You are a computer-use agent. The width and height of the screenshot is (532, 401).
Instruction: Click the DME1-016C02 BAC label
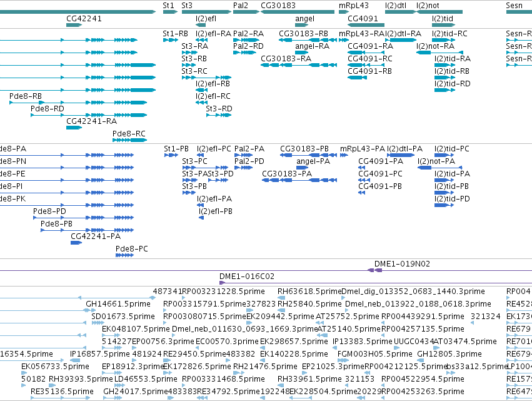pyautogui.click(x=247, y=277)
